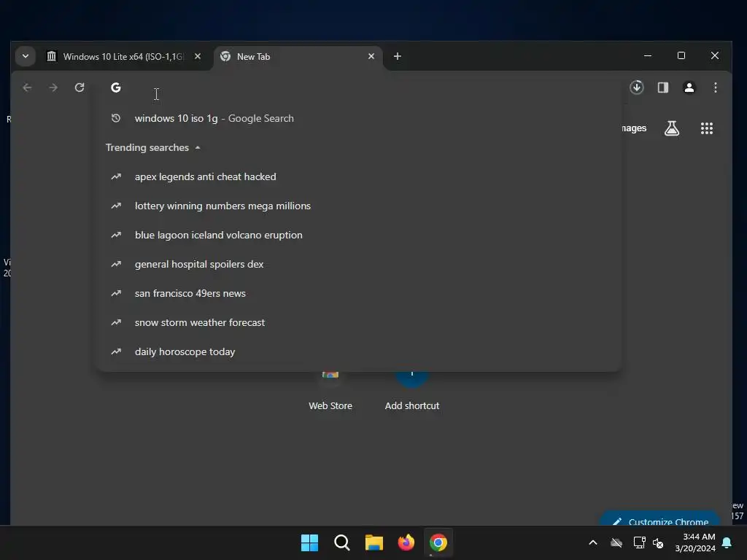
Task: Open the Windows Start menu
Action: click(x=309, y=542)
